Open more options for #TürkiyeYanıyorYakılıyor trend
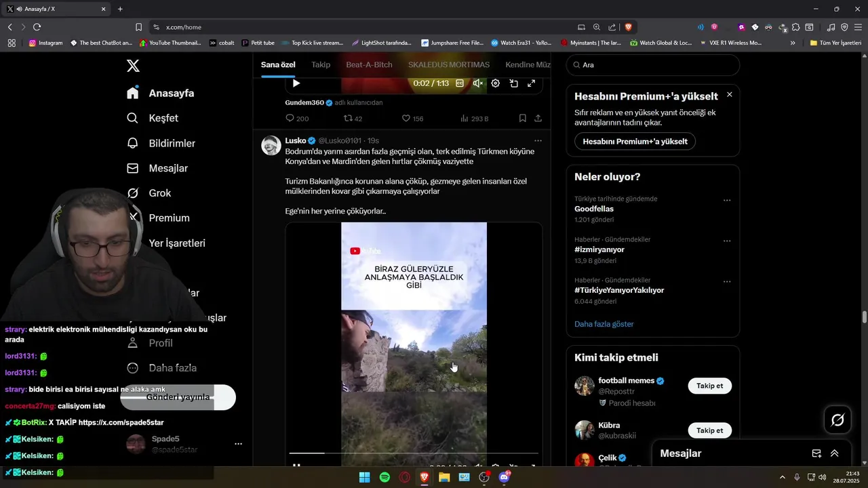This screenshot has height=488, width=868. [x=727, y=281]
